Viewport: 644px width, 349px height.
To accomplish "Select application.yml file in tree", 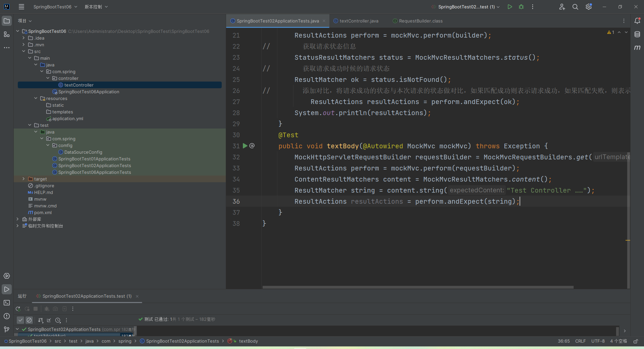I will point(67,118).
